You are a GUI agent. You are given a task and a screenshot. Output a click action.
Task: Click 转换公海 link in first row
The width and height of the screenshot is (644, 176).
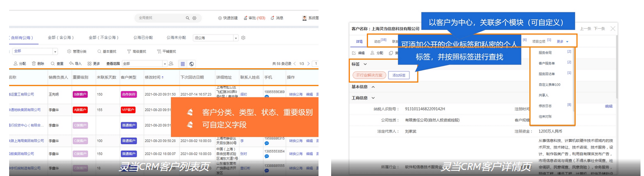(x=295, y=94)
